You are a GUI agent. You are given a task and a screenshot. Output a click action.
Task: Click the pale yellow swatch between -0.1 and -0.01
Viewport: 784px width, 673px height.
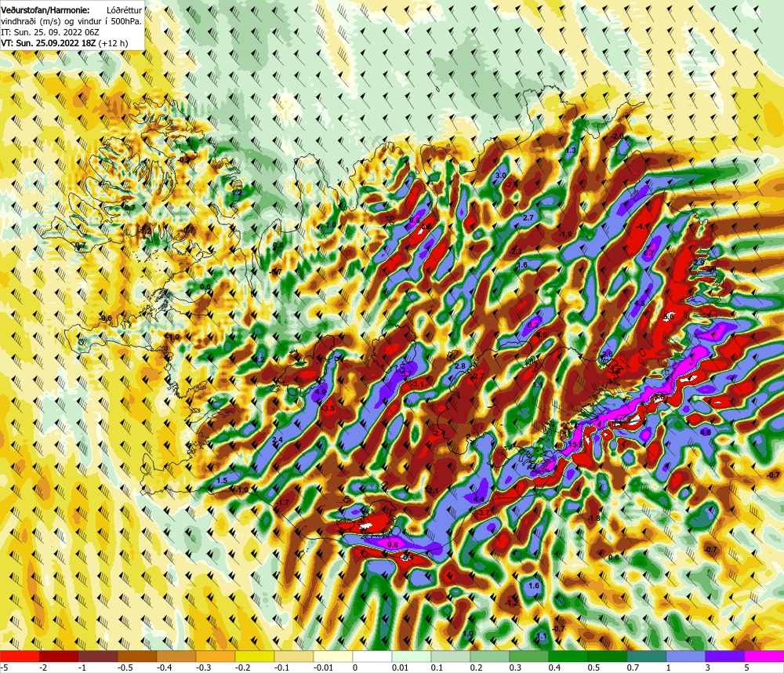[294, 656]
